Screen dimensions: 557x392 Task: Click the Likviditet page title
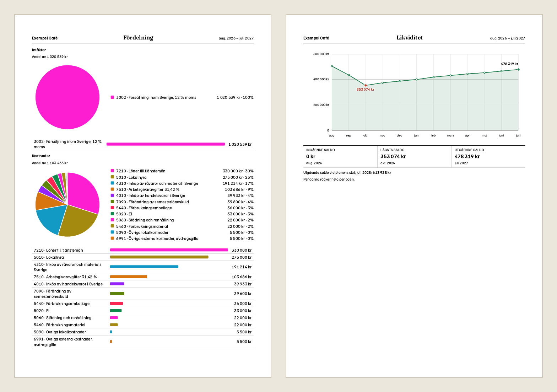click(x=410, y=38)
